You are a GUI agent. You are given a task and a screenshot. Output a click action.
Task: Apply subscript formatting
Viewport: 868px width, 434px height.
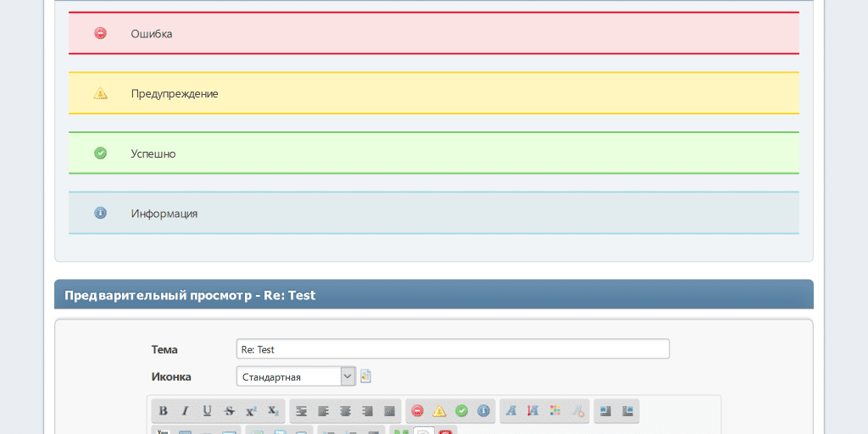pyautogui.click(x=273, y=411)
